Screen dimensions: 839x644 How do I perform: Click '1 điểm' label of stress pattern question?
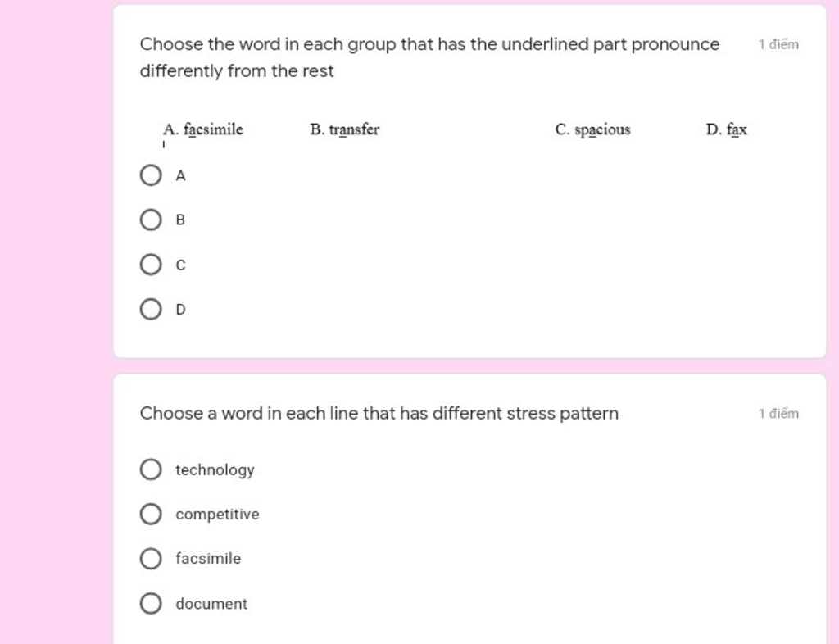[x=778, y=414]
